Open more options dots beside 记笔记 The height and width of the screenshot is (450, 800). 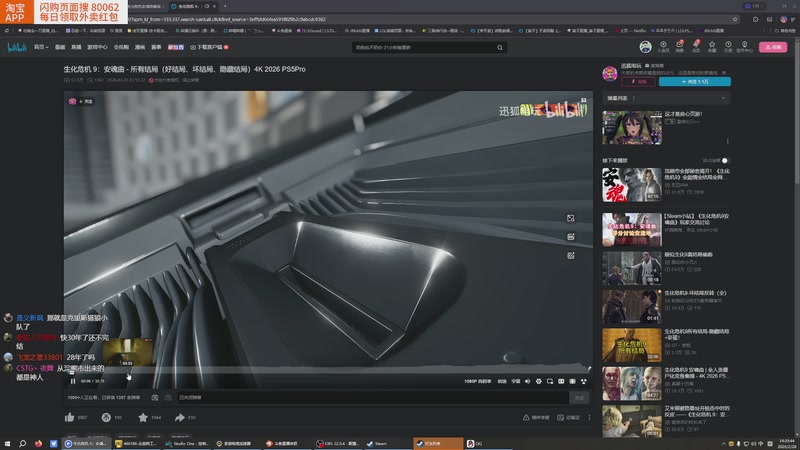point(589,417)
